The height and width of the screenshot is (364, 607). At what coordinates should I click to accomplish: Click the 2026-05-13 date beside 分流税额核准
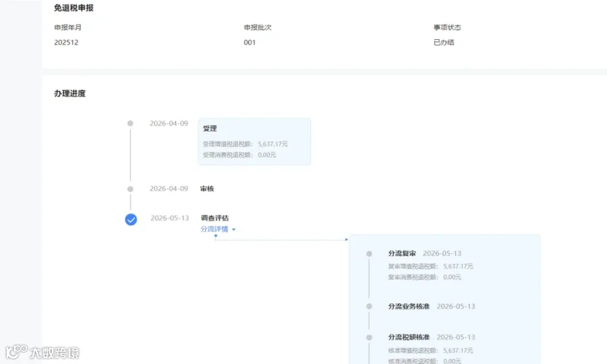456,337
